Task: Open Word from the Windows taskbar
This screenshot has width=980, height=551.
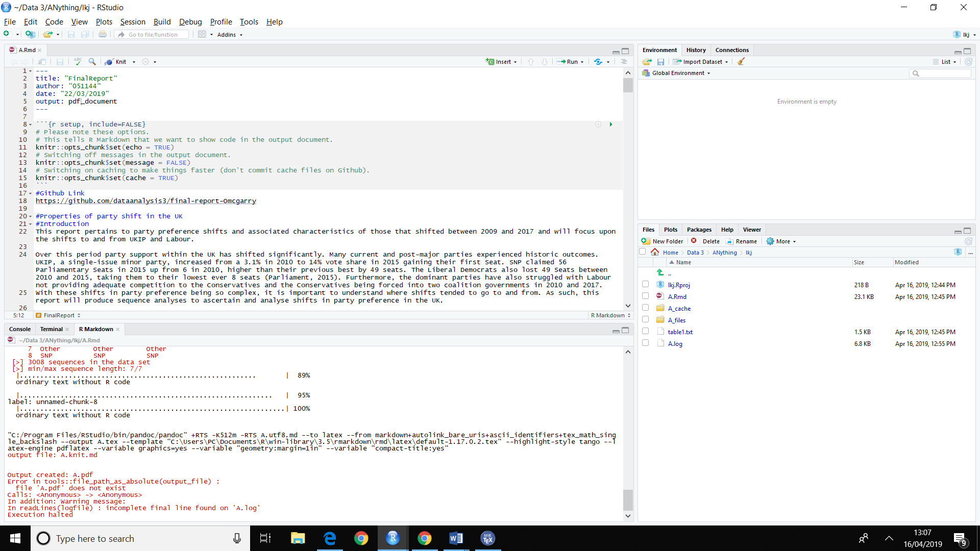Action: [x=456, y=538]
